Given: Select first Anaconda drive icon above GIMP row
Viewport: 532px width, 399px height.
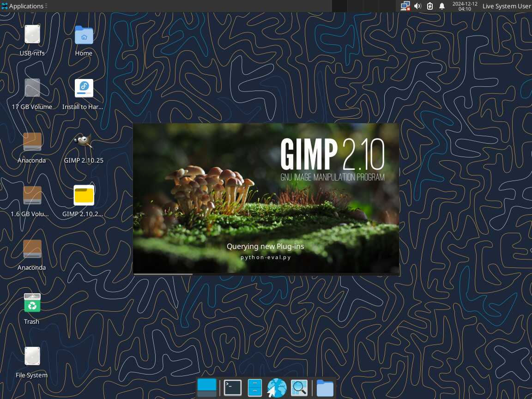Looking at the screenshot, I should (32, 141).
